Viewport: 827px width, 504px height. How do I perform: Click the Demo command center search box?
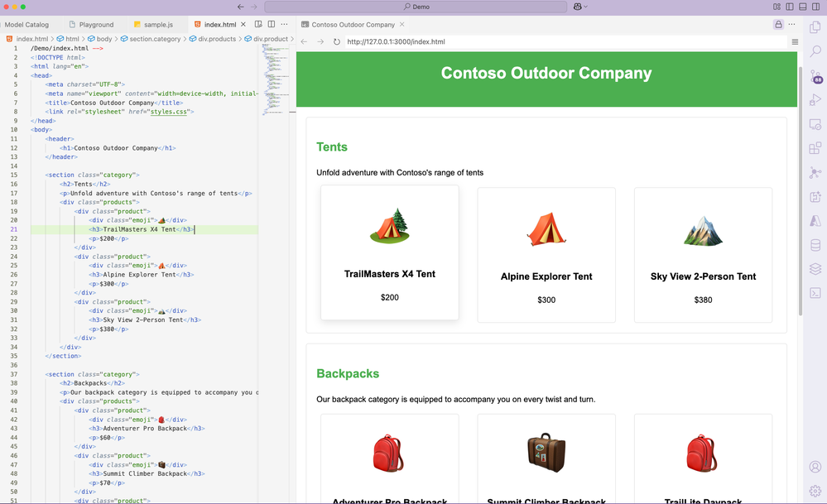pyautogui.click(x=416, y=7)
